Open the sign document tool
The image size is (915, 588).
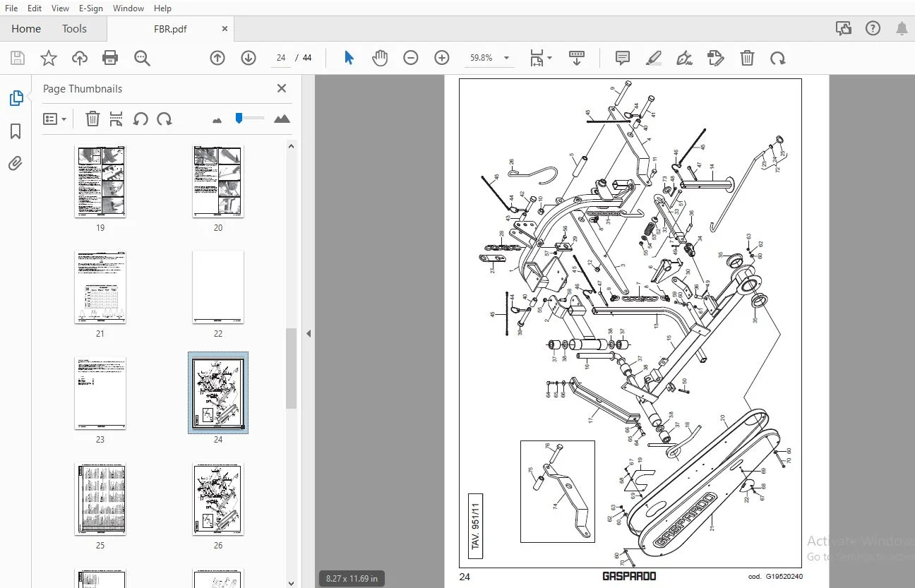(x=716, y=58)
